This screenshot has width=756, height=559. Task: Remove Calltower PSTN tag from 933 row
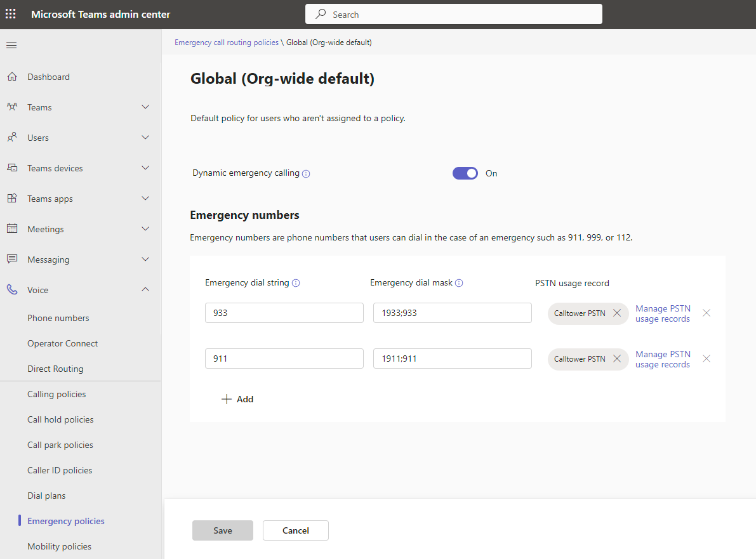tap(616, 313)
